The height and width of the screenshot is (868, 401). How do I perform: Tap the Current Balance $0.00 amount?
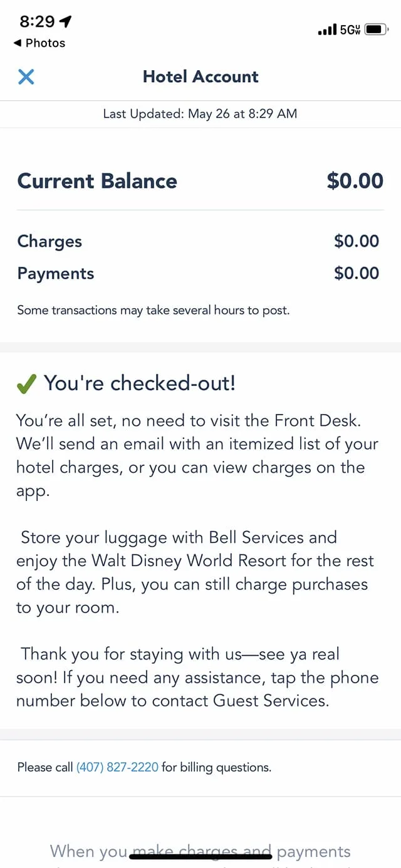tap(355, 181)
